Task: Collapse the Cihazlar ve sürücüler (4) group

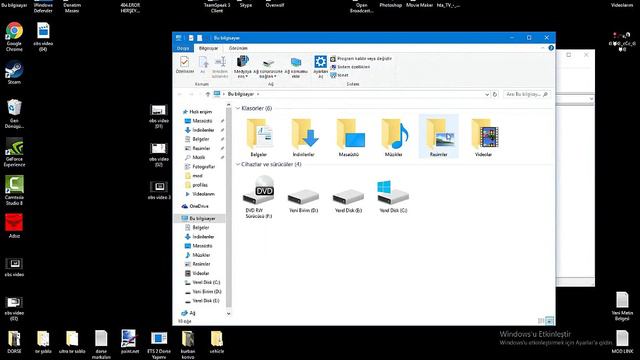Action: (238, 164)
